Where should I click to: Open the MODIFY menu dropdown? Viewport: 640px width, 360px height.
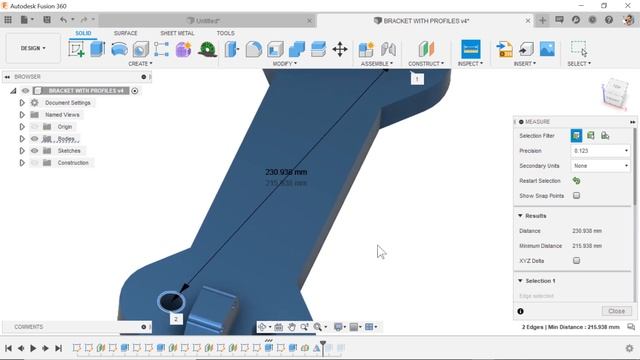[x=285, y=64]
